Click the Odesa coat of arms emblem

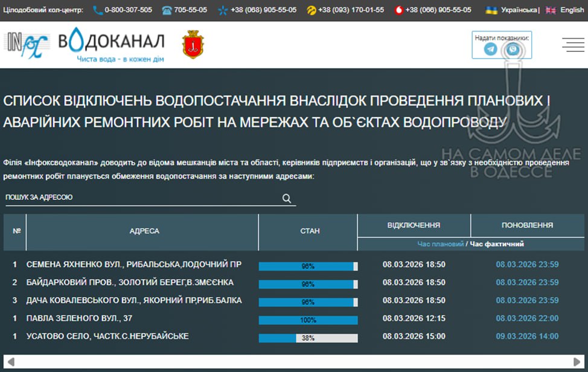(x=193, y=45)
